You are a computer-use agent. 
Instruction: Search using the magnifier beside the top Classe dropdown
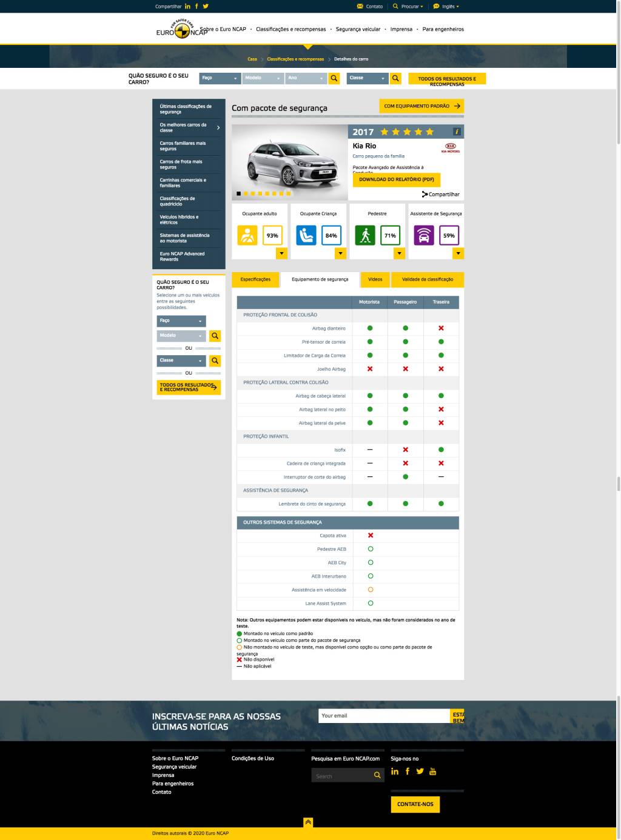[x=395, y=78]
